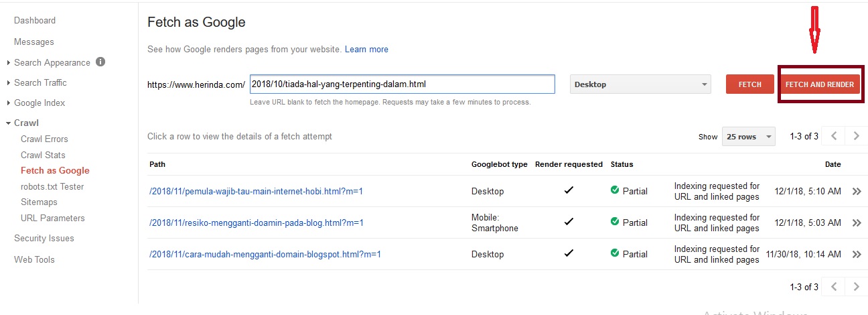868x315 pixels.
Task: Open details arrows for resiko-mengganti-doamin row
Action: (856, 223)
